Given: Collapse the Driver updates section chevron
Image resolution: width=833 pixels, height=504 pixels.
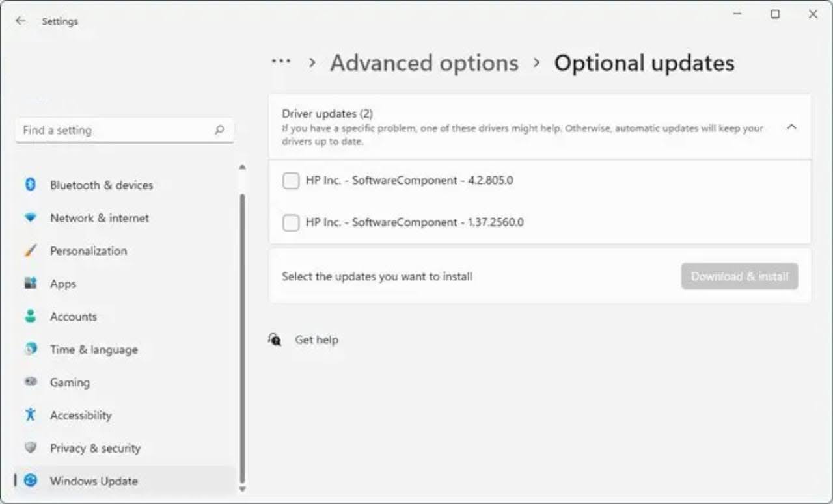Looking at the screenshot, I should [x=791, y=127].
